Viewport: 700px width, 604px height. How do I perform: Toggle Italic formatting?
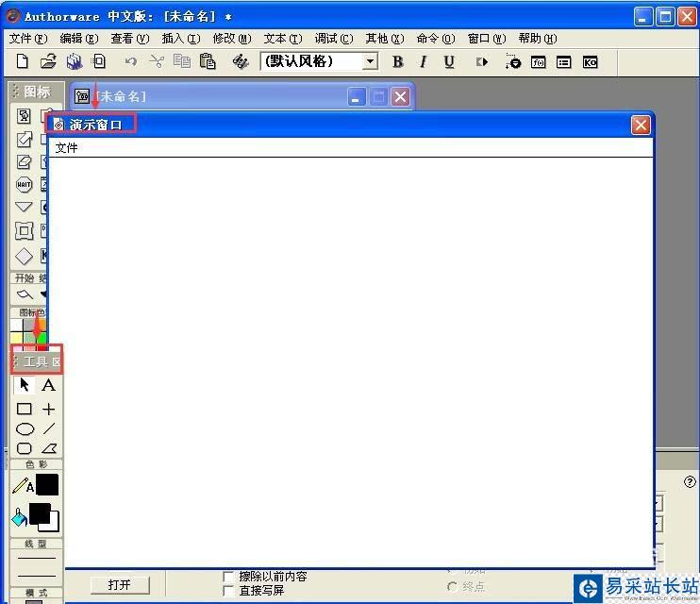click(x=424, y=61)
